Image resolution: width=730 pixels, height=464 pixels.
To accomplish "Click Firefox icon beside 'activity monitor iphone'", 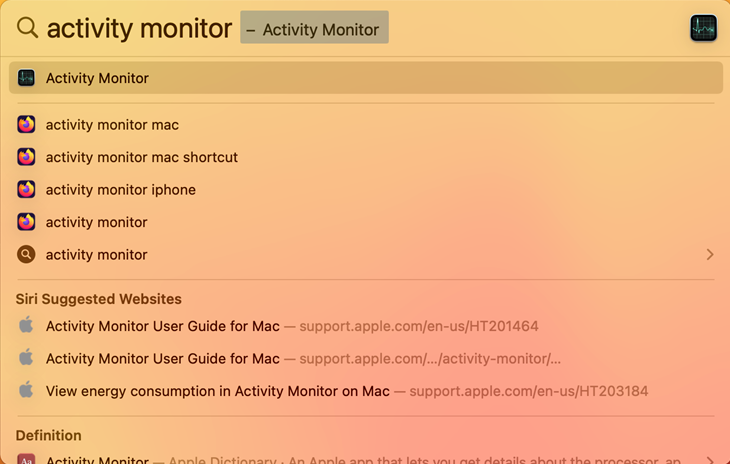I will pyautogui.click(x=26, y=190).
